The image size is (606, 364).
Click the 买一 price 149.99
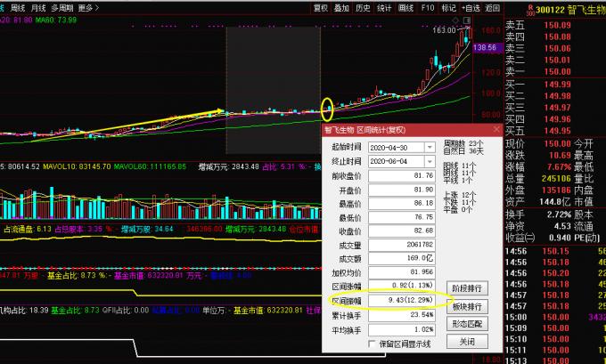(x=557, y=85)
